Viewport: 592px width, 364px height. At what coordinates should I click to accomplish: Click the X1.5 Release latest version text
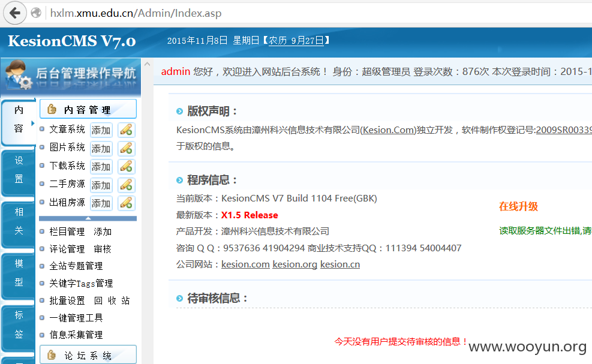250,215
